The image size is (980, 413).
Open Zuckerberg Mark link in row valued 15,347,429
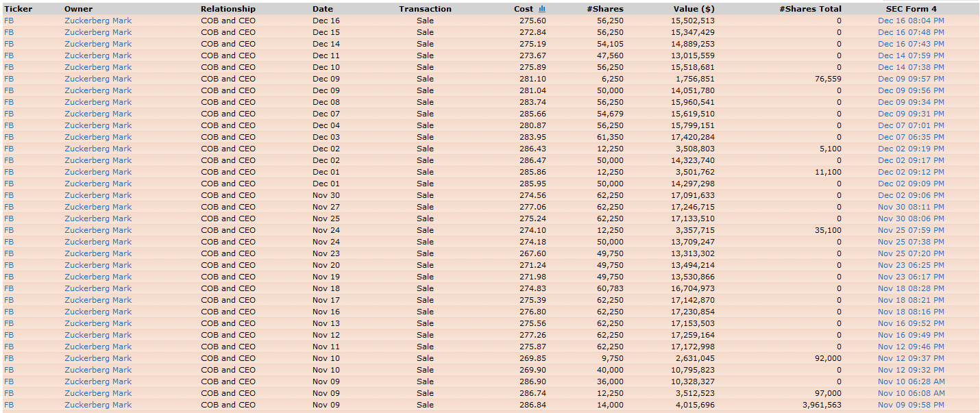98,32
